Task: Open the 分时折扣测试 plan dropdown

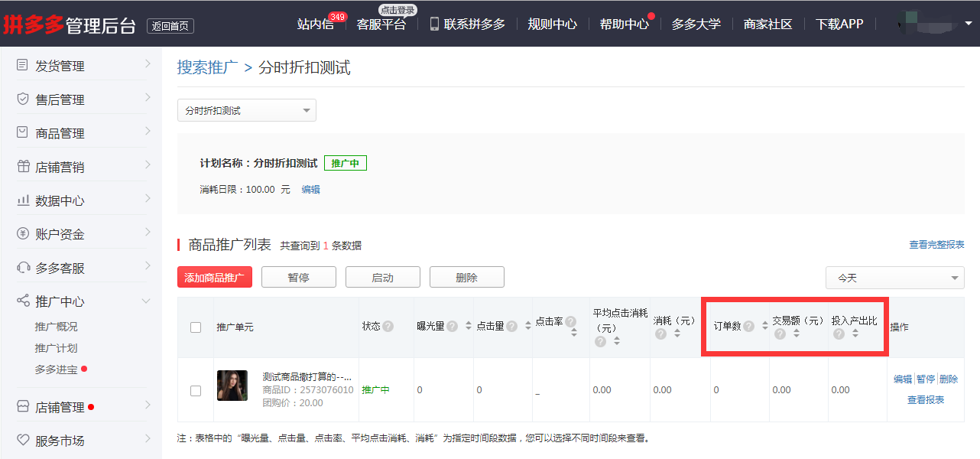Action: pyautogui.click(x=247, y=110)
